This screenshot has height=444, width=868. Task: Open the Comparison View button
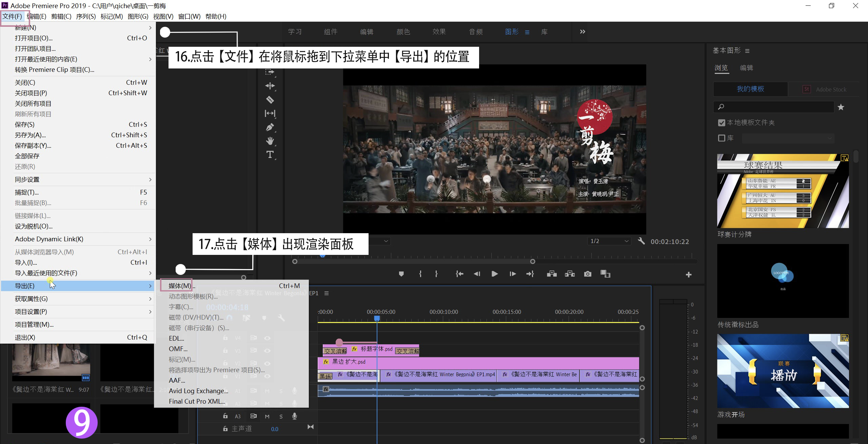(x=605, y=274)
